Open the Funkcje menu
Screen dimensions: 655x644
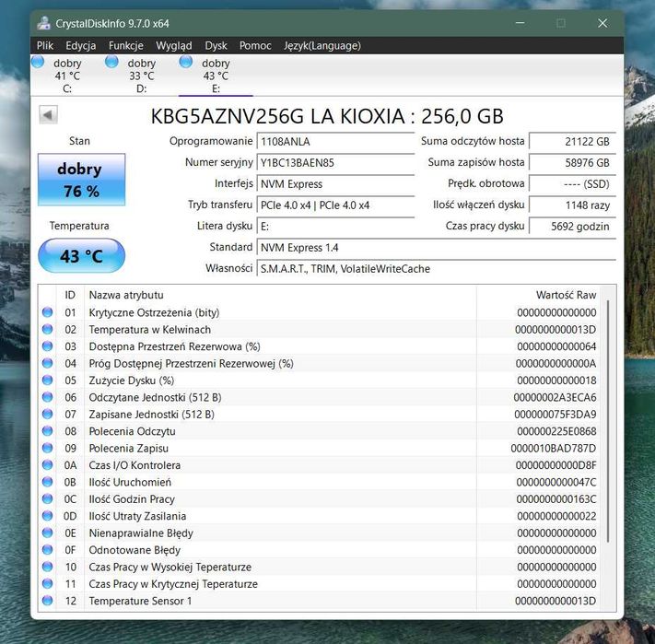tap(125, 45)
